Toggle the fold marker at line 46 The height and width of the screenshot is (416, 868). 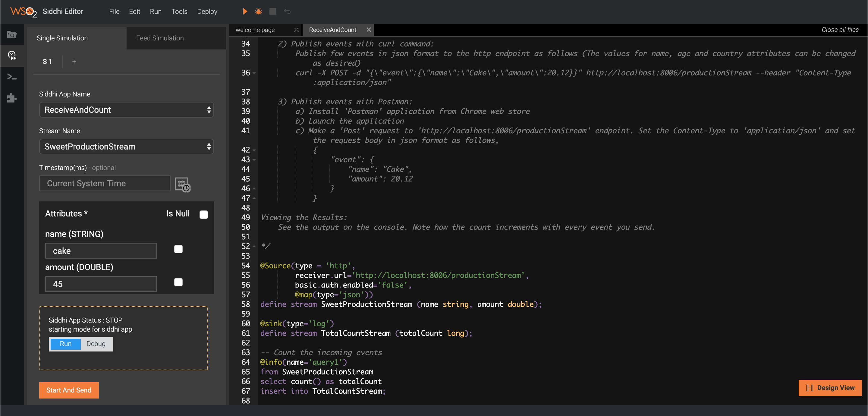(x=254, y=189)
